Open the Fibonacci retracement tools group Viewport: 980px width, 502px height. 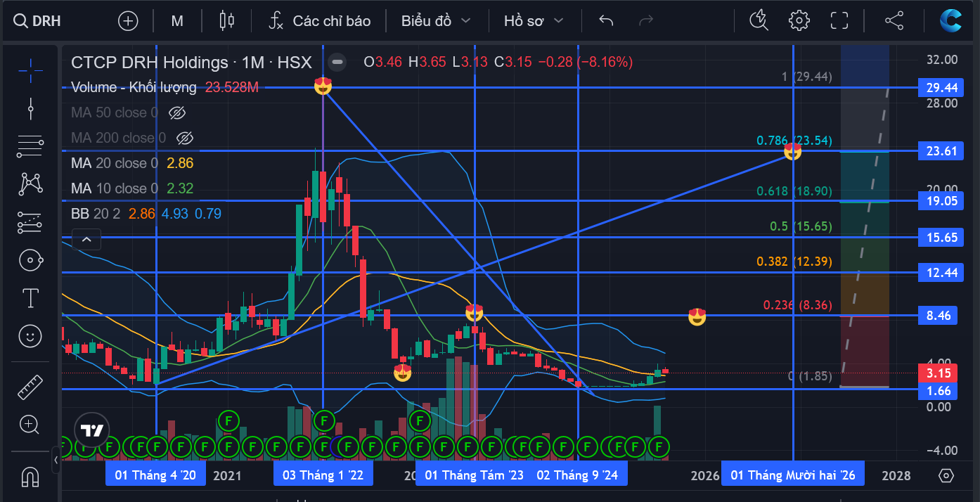tap(30, 146)
